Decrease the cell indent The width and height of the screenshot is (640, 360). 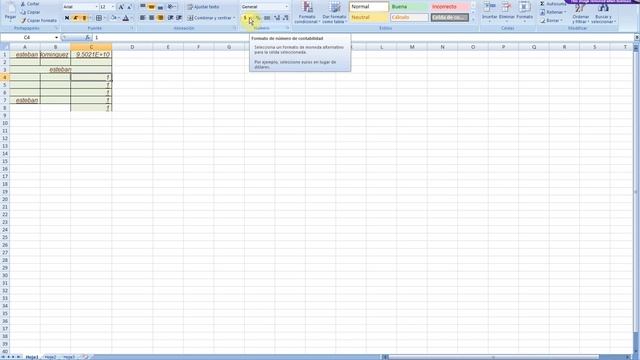[x=171, y=18]
